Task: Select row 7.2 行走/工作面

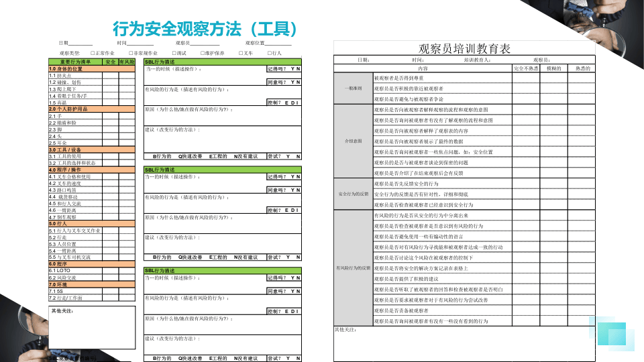Action: point(92,298)
